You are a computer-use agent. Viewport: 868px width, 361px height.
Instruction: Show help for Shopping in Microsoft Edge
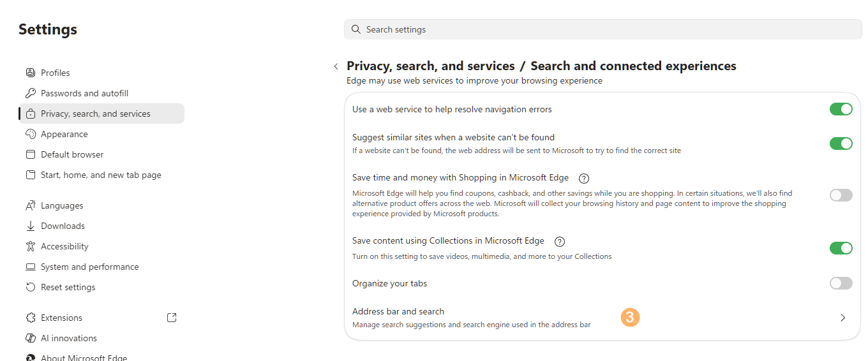(583, 179)
